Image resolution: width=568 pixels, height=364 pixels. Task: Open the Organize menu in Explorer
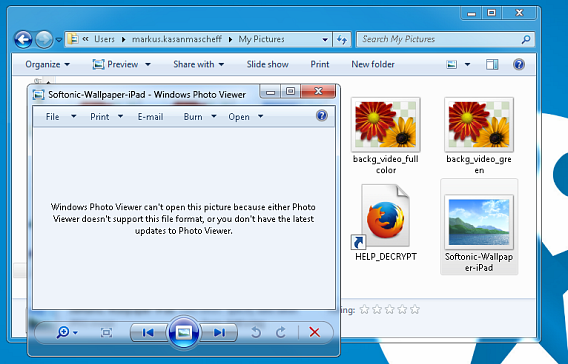tap(47, 64)
